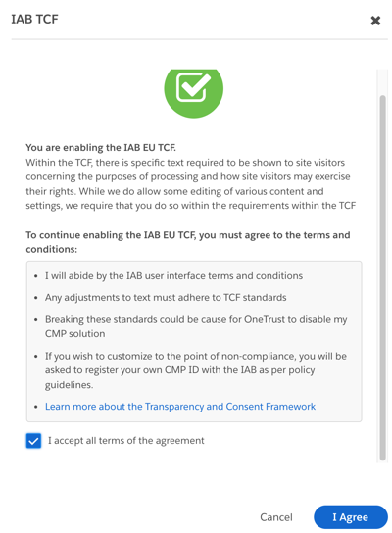The height and width of the screenshot is (533, 392).
Task: Click the scrollbar track above the thumb
Action: coord(383,82)
